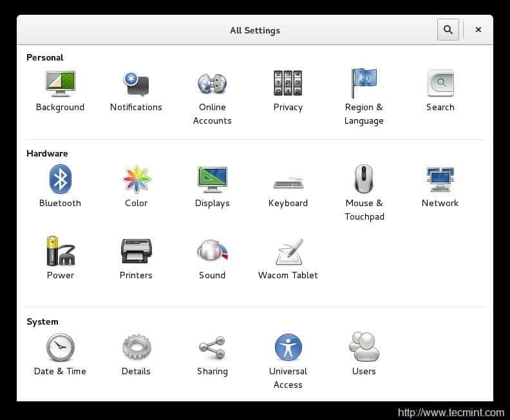
Task: Click the Search settings panel icon
Action: (440, 84)
